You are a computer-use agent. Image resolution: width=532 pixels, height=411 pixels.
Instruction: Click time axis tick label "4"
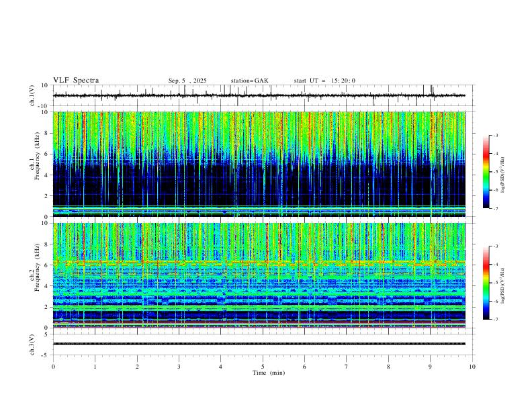pyautogui.click(x=220, y=367)
